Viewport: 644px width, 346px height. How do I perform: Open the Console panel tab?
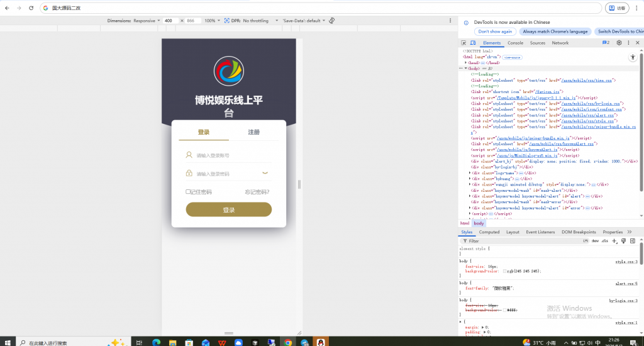[515, 43]
